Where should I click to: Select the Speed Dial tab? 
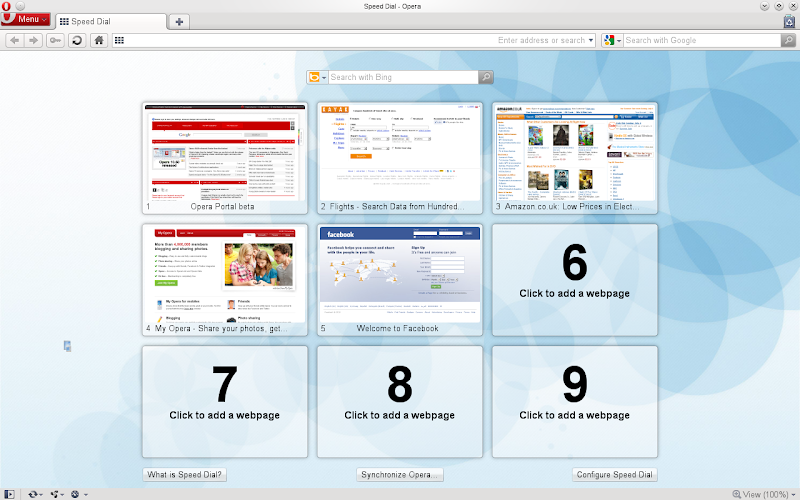(111, 21)
